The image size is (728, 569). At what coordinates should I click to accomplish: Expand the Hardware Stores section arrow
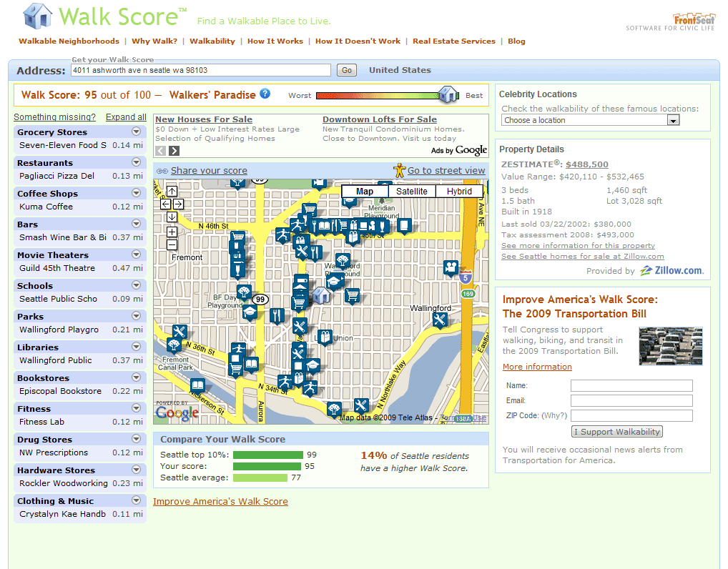pos(136,469)
